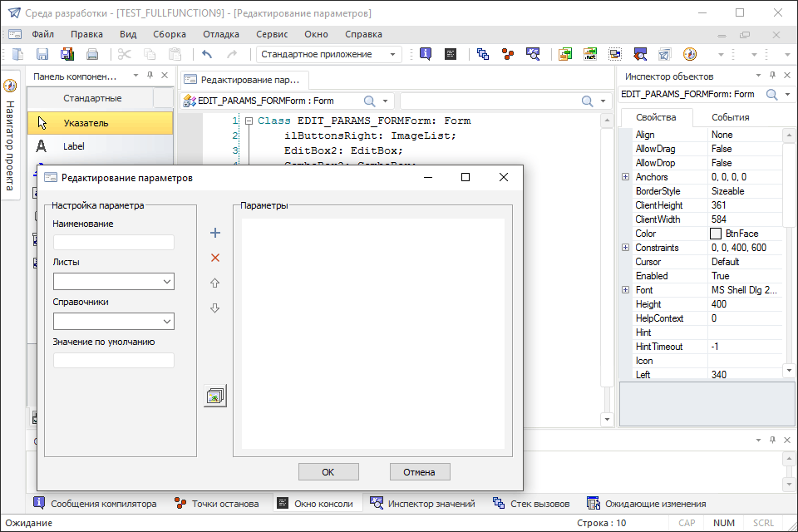The height and width of the screenshot is (532, 798).
Task: Click the move-up arrow icon in the dialog
Action: point(215,283)
